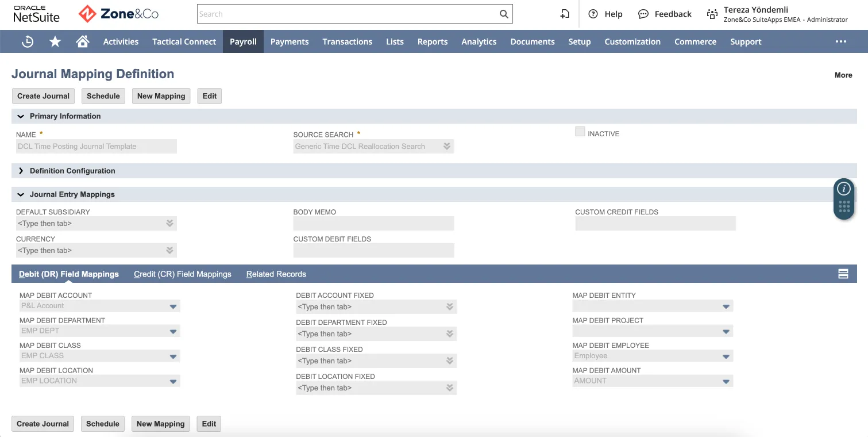Open the Map Debit Class dropdown

pos(173,356)
